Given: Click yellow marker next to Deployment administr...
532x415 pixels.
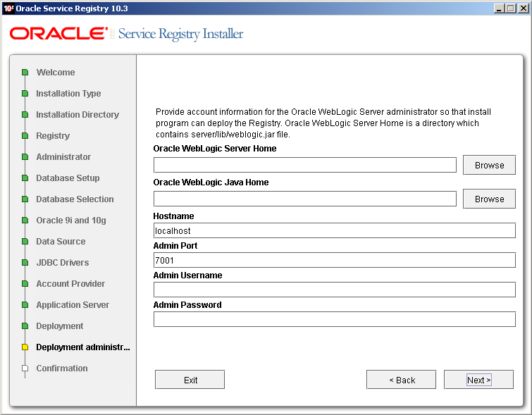Looking at the screenshot, I should tap(25, 347).
